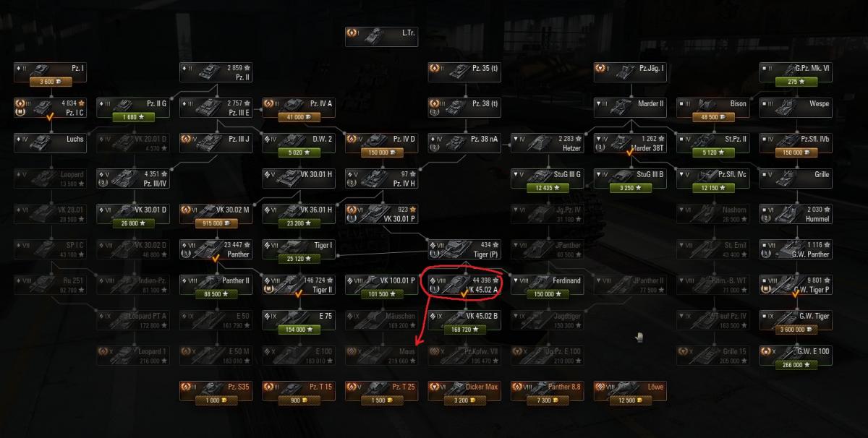
Task: Open the VK 45.02 A tank node
Action: tap(464, 284)
